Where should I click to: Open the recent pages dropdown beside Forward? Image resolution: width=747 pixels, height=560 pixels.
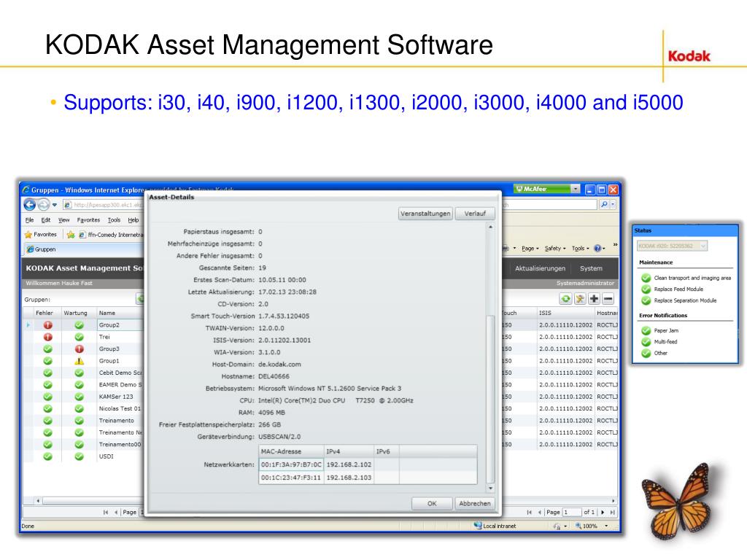(55, 205)
